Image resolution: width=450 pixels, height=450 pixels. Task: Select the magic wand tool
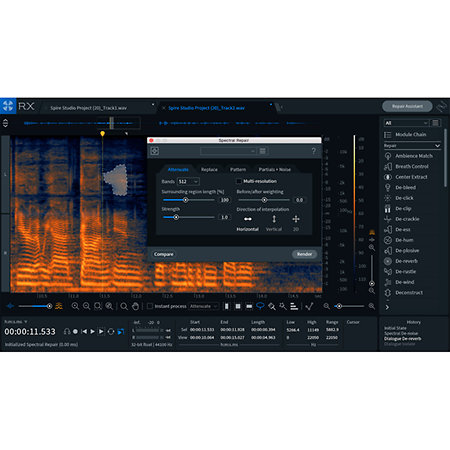pyautogui.click(x=283, y=306)
